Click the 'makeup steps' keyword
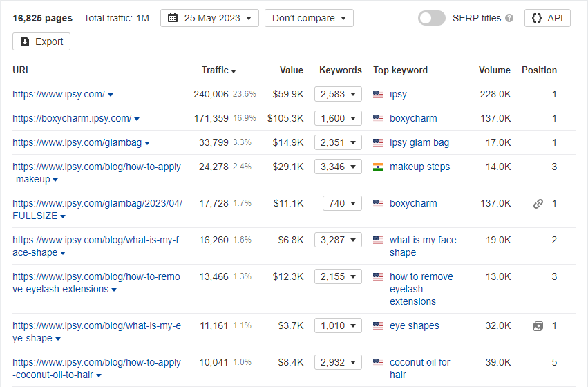 pos(419,167)
